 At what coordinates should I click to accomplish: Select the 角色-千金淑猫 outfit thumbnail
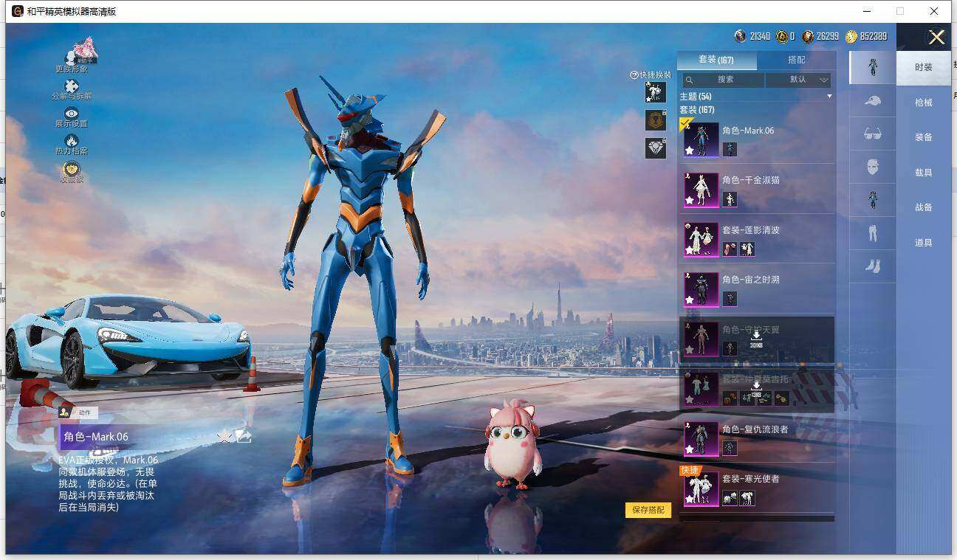point(701,190)
